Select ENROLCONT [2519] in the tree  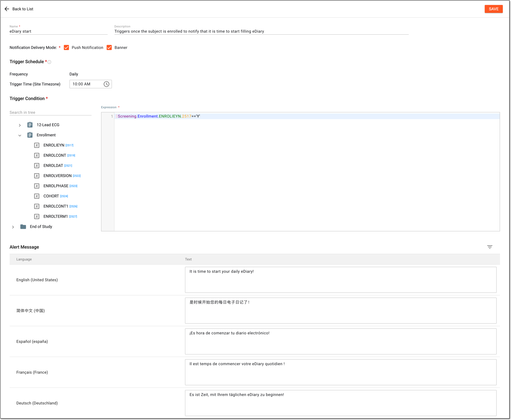(59, 155)
